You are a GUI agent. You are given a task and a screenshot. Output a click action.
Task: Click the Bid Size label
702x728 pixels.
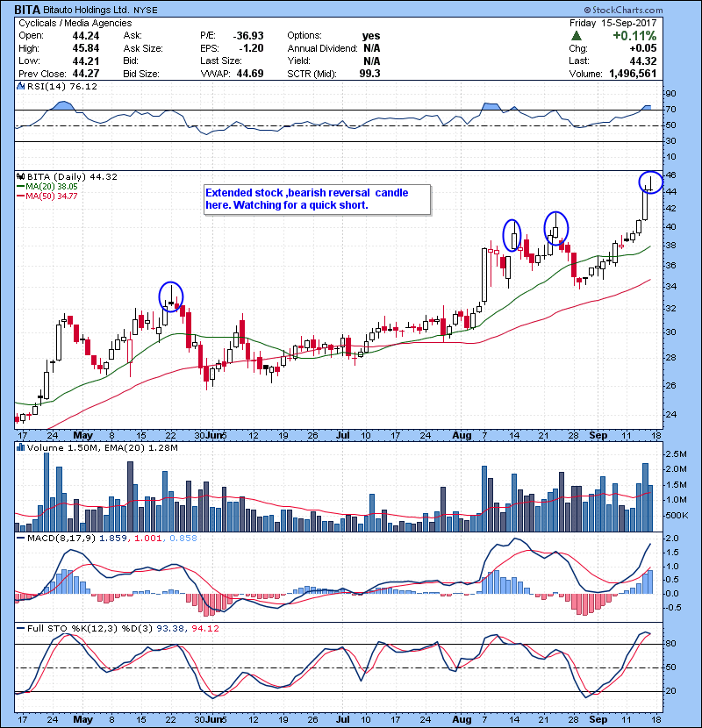141,74
